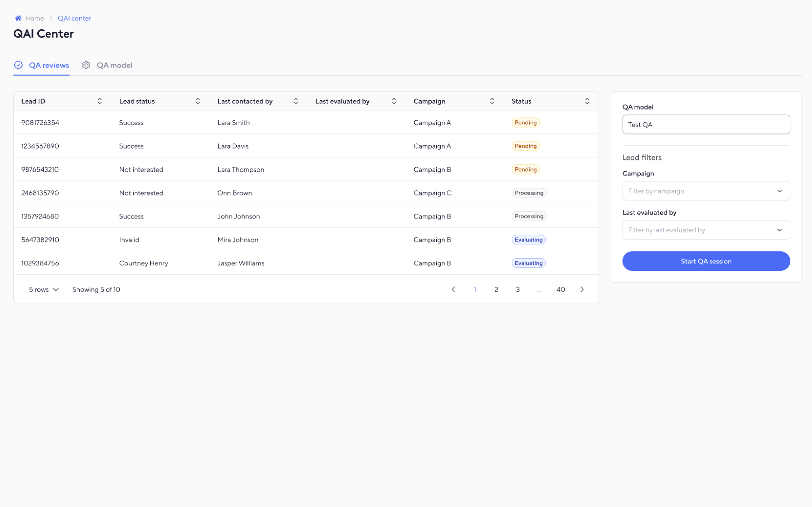The image size is (812, 507).
Task: Open the Filter by campaign dropdown
Action: click(x=706, y=191)
